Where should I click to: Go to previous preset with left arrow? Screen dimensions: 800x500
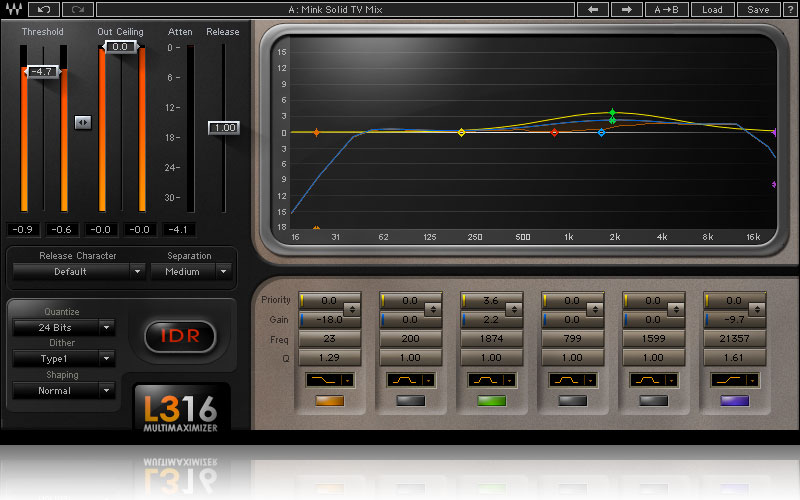pyautogui.click(x=593, y=9)
